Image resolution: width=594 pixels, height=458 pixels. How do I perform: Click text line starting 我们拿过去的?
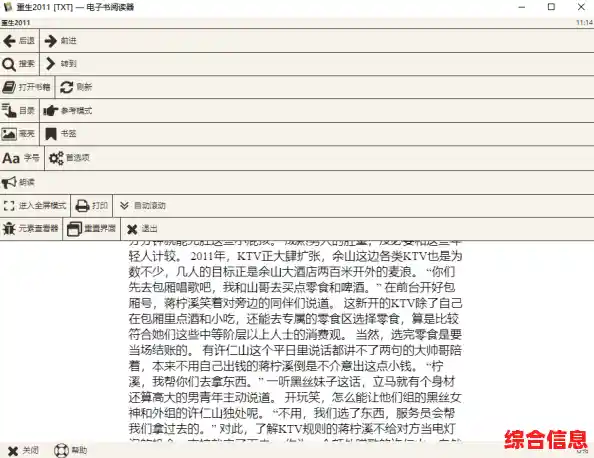coord(292,429)
